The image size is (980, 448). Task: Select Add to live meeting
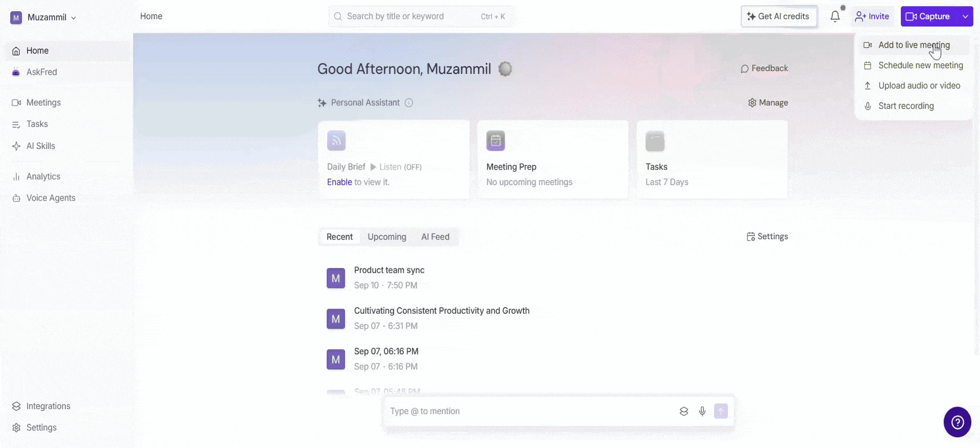point(914,45)
